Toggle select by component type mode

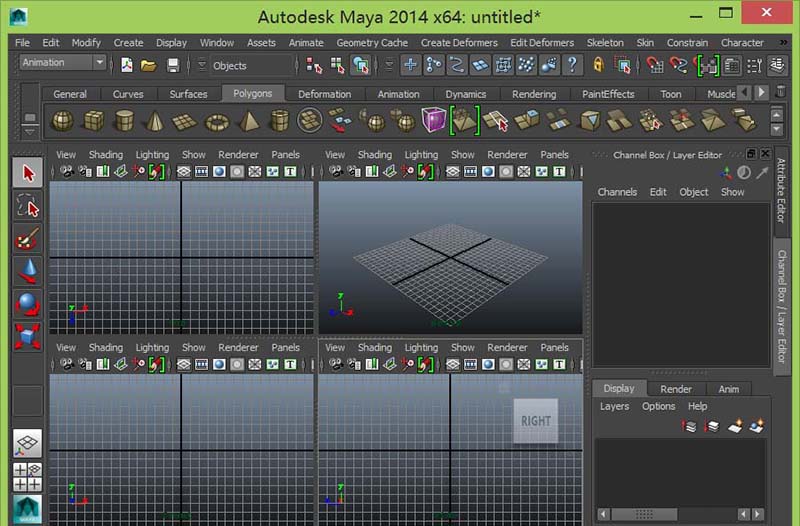pos(361,65)
